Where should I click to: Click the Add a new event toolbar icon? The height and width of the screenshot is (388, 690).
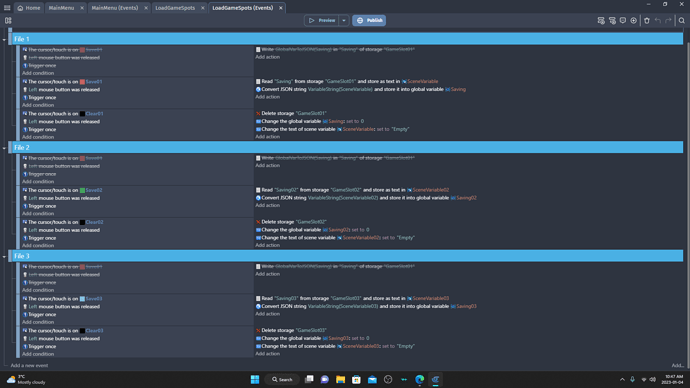point(601,21)
